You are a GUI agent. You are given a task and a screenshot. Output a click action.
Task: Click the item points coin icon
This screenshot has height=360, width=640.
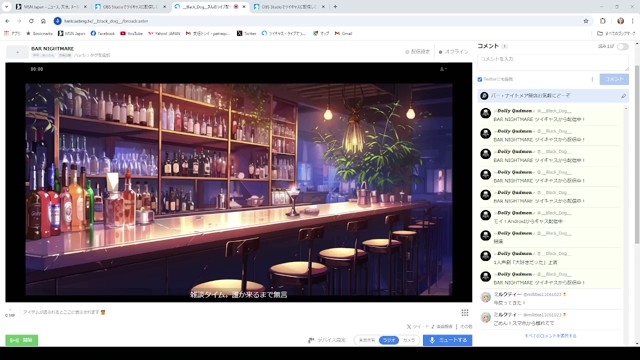(10, 313)
